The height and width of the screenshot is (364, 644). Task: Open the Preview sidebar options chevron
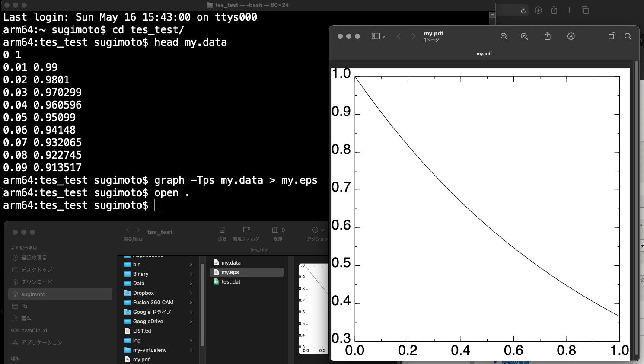tap(384, 37)
